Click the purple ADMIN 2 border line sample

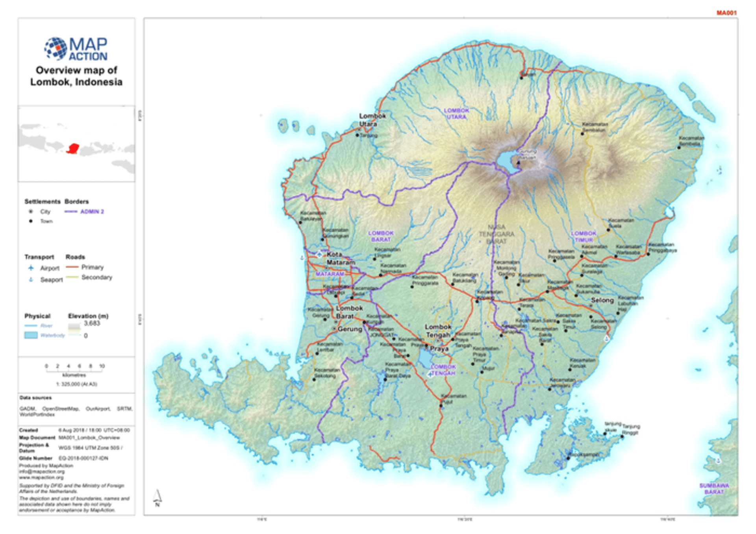71,212
